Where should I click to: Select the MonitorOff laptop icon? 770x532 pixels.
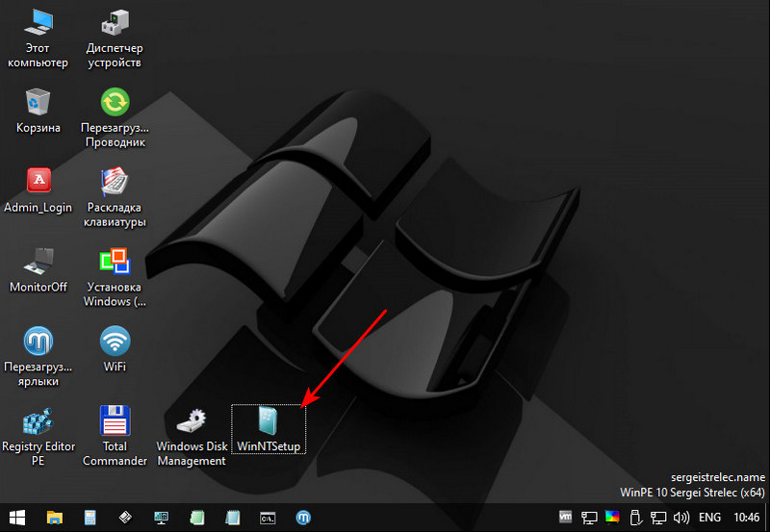pos(38,270)
